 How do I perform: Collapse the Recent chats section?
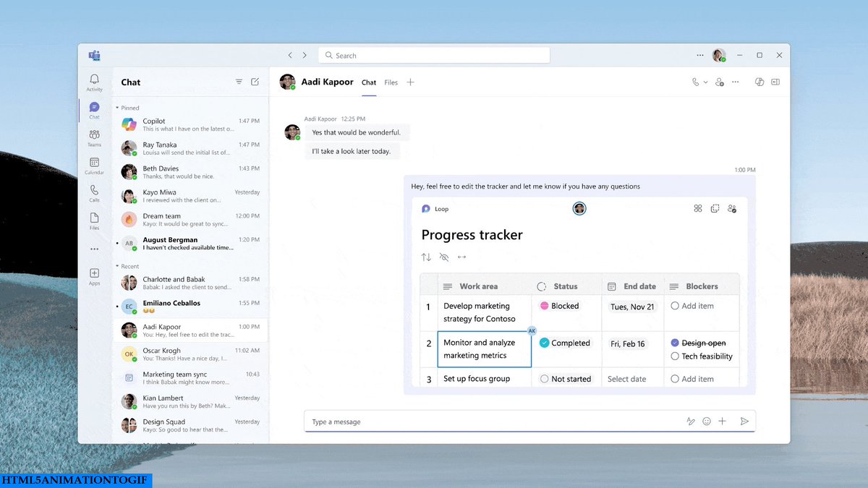117,266
